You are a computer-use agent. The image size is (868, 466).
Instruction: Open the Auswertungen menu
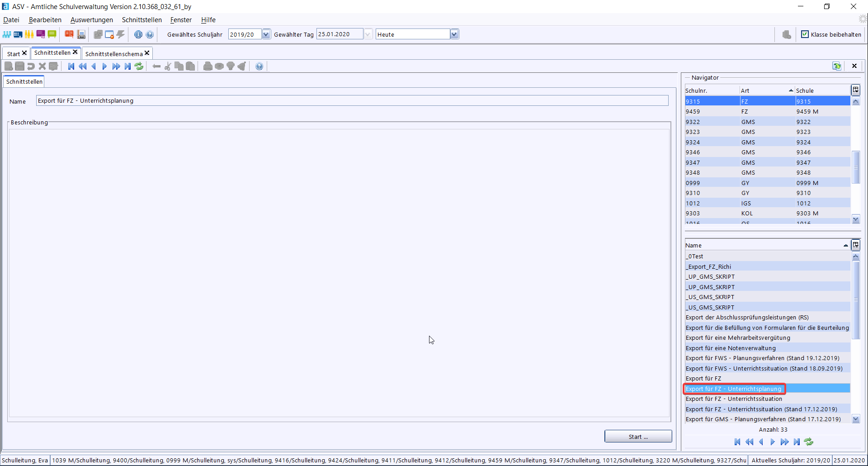pyautogui.click(x=92, y=20)
